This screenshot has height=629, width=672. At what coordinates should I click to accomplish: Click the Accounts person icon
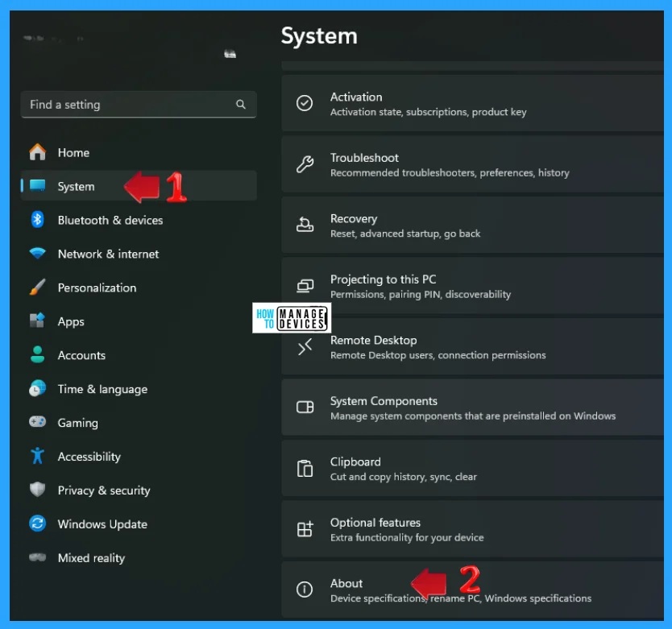[x=37, y=354]
